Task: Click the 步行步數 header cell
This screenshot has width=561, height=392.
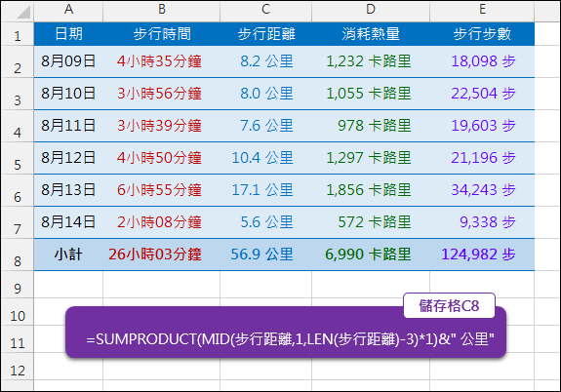Action: tap(482, 34)
